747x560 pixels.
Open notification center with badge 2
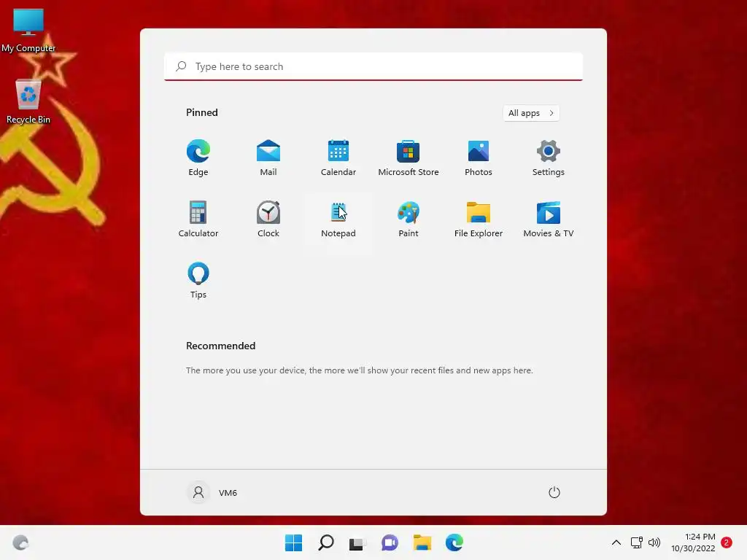727,542
